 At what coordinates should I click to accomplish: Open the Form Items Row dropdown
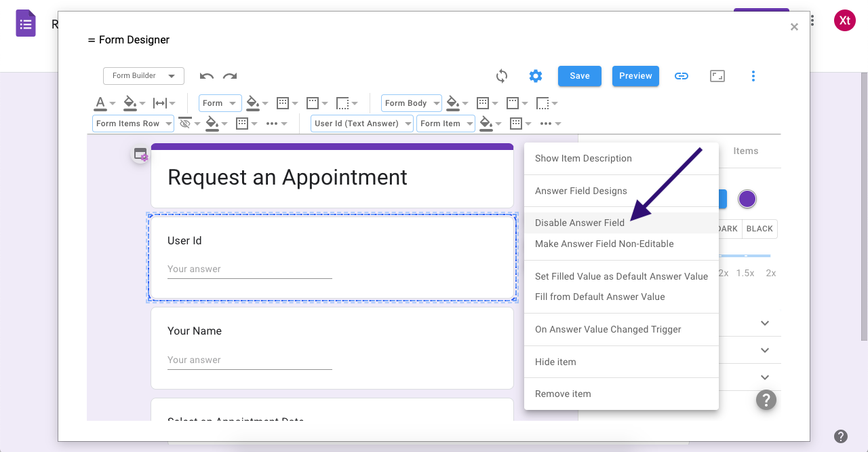[133, 124]
